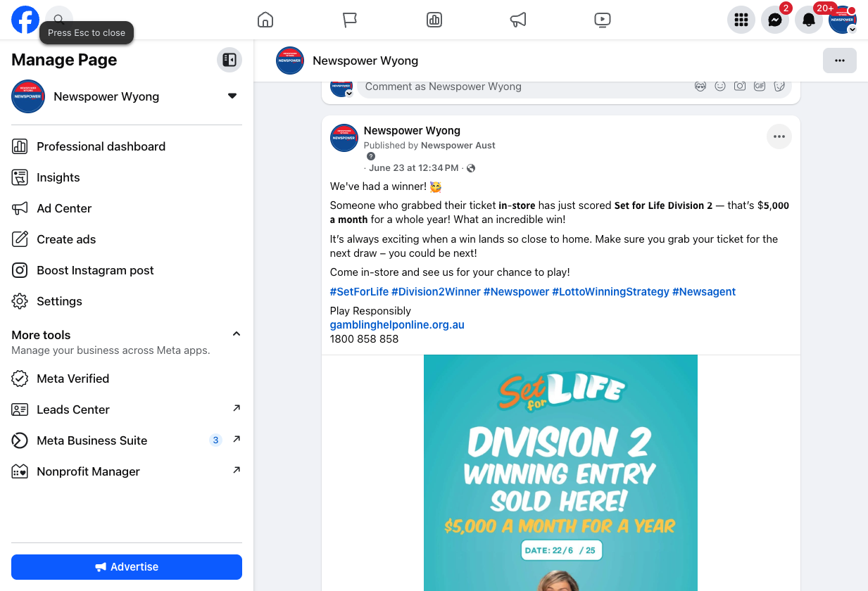This screenshot has width=868, height=591.
Task: Click the Manage Page heading
Action: click(64, 61)
